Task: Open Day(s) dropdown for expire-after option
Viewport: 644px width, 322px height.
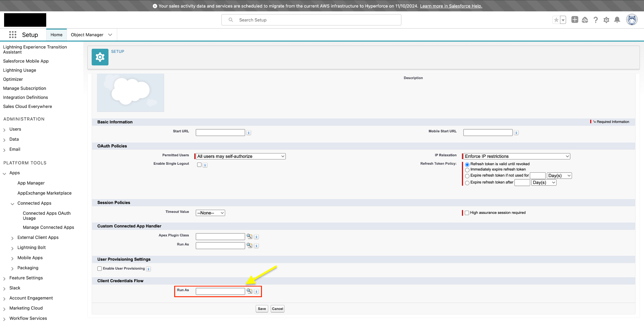Action: pyautogui.click(x=544, y=183)
